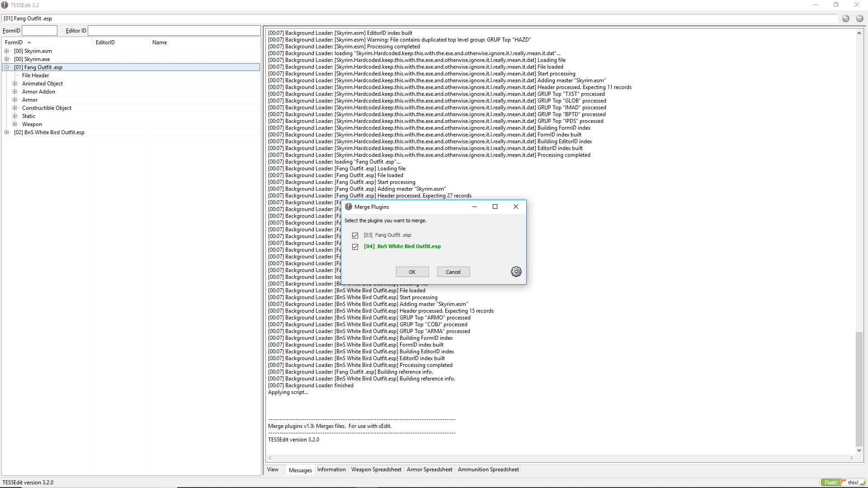The height and width of the screenshot is (488, 868).
Task: Go forward with the navigation arrow icon
Action: click(859, 19)
